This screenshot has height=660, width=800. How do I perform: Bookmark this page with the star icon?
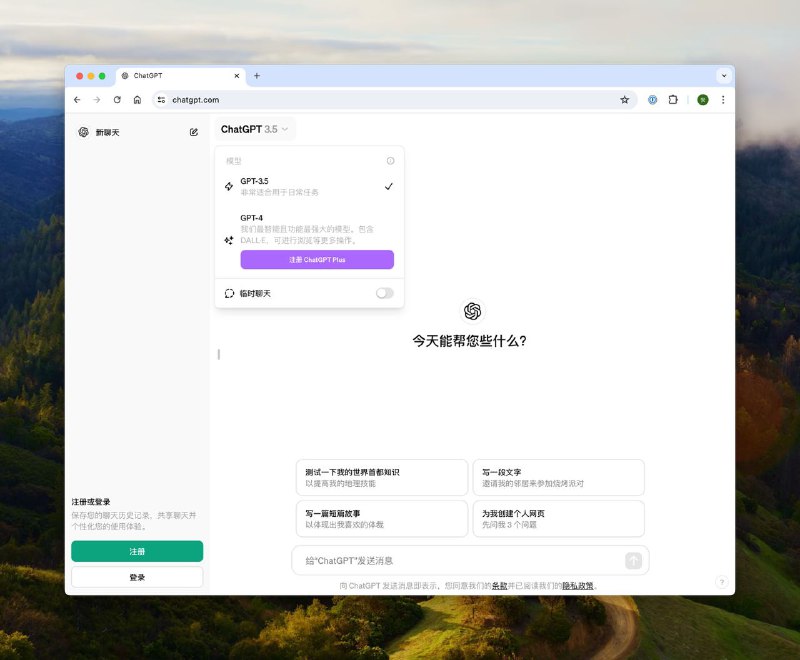(x=624, y=100)
